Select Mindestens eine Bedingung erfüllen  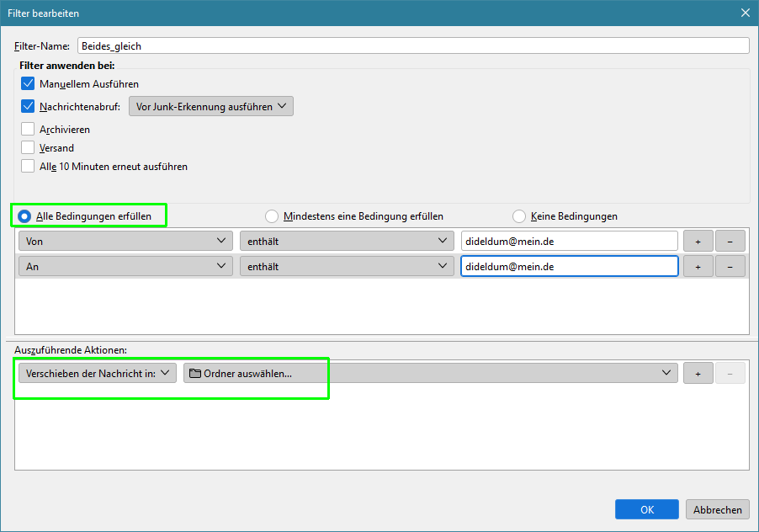click(272, 216)
